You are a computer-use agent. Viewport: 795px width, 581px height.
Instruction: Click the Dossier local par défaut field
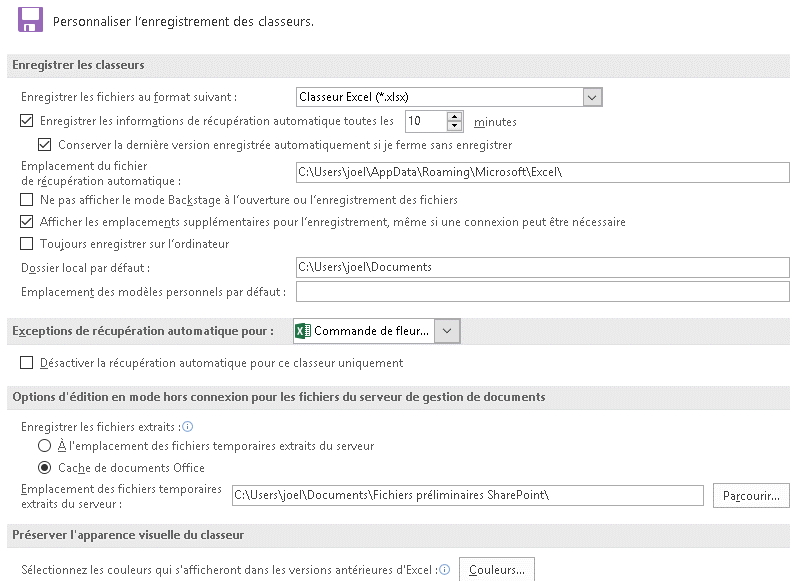[543, 267]
